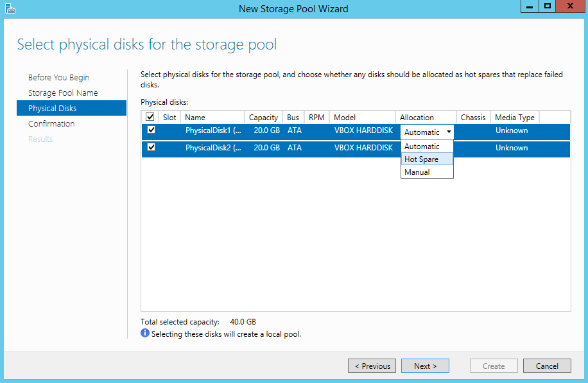588x383 pixels.
Task: Toggle the select-all checkbox in the header row
Action: tap(150, 117)
